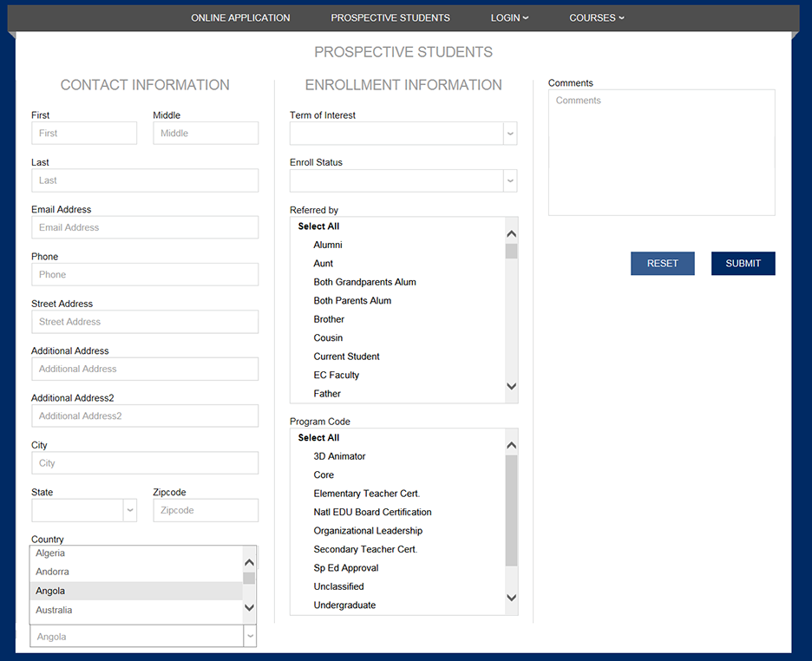Expand the Term of Interest dropdown
The image size is (812, 661).
point(510,134)
